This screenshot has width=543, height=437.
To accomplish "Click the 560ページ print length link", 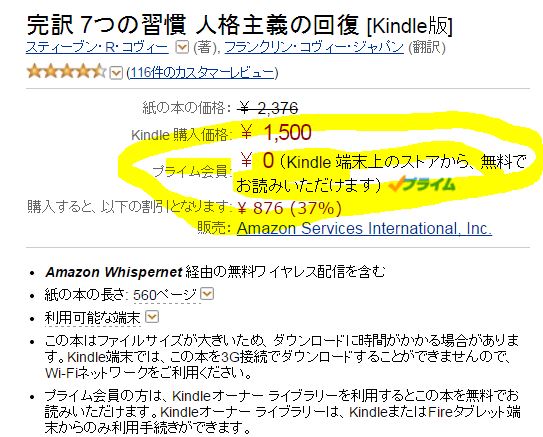I will 165,295.
